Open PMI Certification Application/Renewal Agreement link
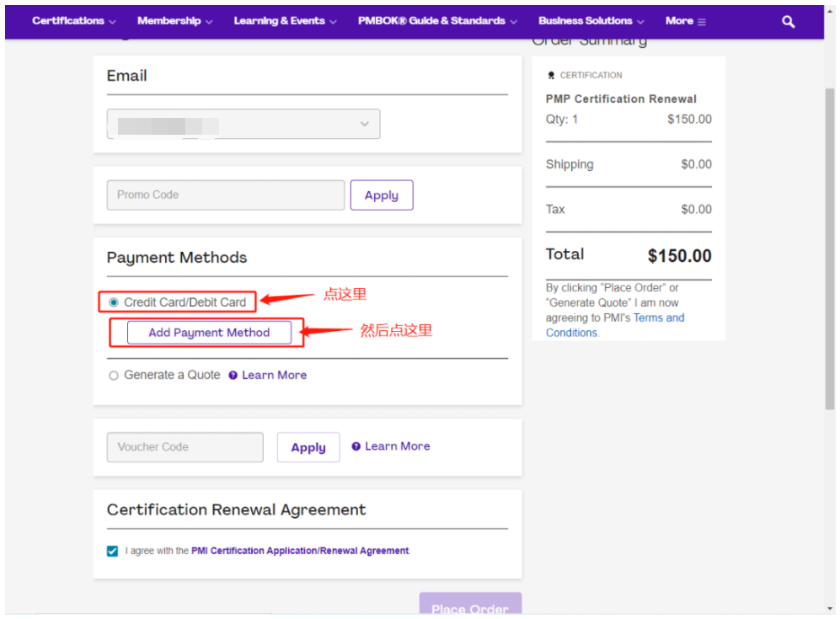Screen dimensions: 840x619 (x=300, y=551)
